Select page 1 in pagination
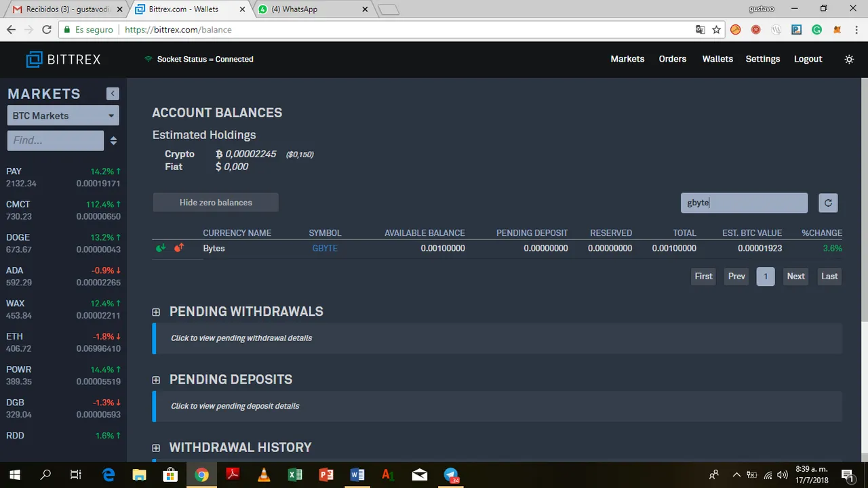The width and height of the screenshot is (868, 488). pos(766,276)
